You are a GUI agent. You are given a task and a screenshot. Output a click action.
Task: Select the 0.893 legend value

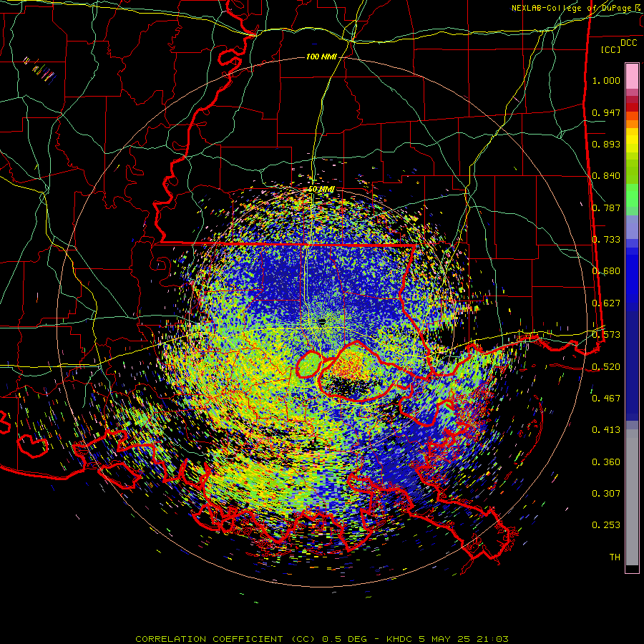point(606,144)
